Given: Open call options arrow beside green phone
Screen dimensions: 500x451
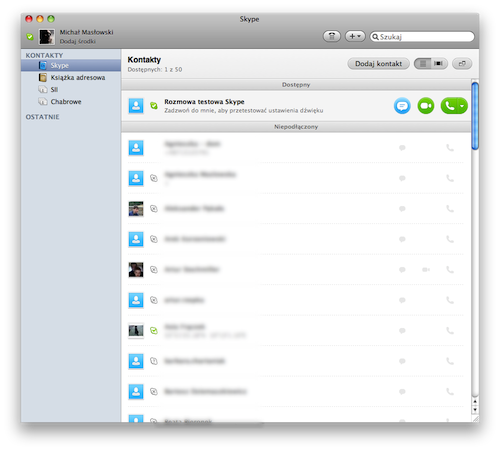Looking at the screenshot, I should 462,106.
